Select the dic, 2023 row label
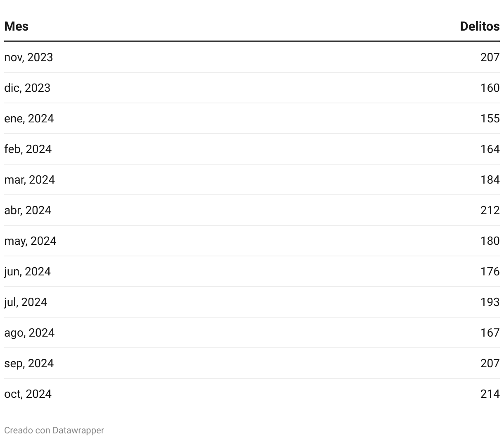The width and height of the screenshot is (504, 440). (27, 88)
